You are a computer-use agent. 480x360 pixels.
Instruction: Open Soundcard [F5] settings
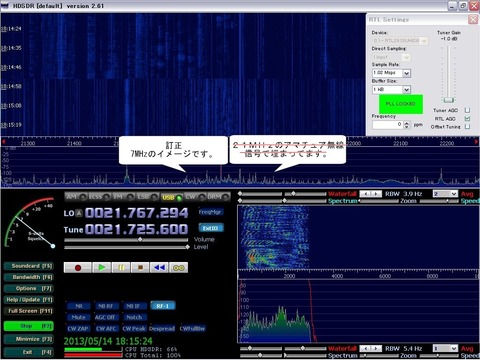28,266
